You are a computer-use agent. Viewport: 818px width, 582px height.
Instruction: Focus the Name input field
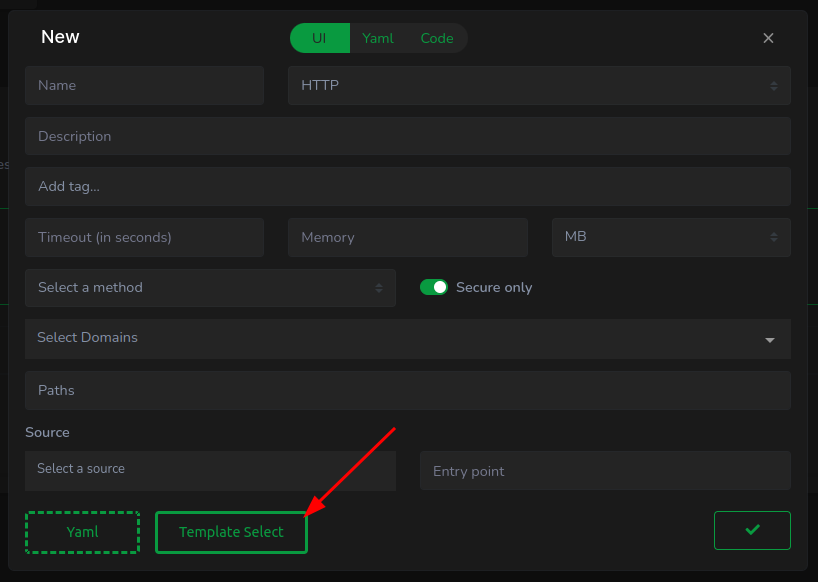tap(144, 86)
